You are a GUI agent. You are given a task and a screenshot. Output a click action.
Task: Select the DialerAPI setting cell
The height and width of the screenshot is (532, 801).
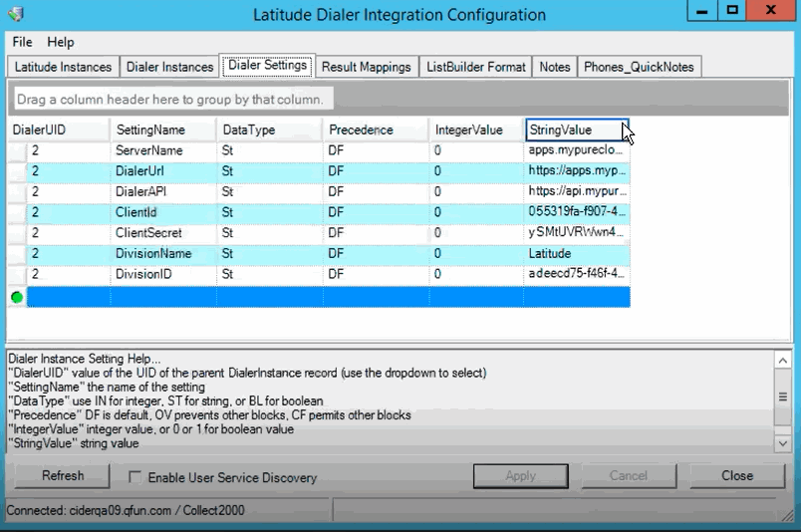point(163,191)
